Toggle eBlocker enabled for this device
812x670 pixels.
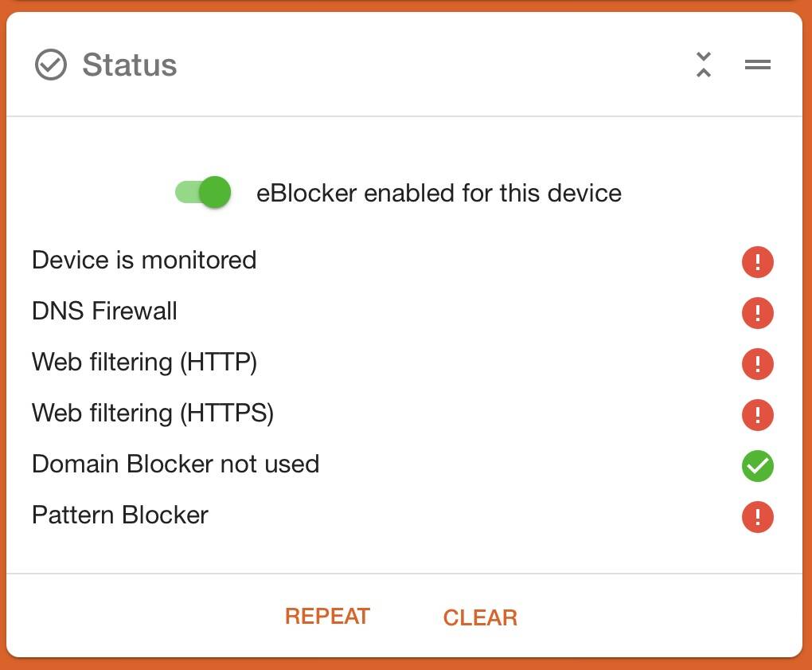pyautogui.click(x=203, y=192)
